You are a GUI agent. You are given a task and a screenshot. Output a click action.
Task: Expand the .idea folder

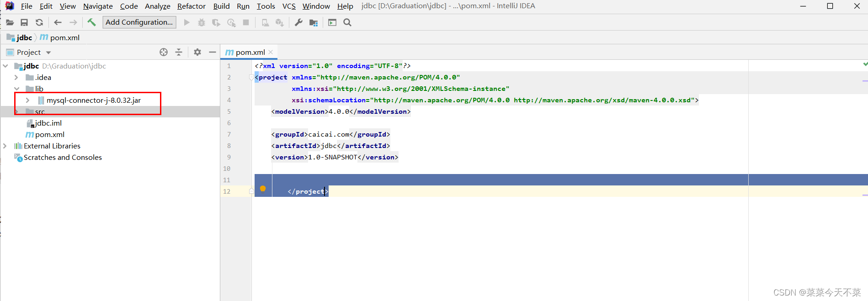pyautogui.click(x=16, y=77)
